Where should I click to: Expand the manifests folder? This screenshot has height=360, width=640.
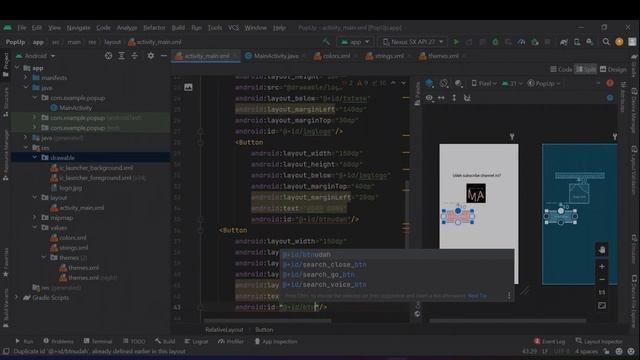26,77
